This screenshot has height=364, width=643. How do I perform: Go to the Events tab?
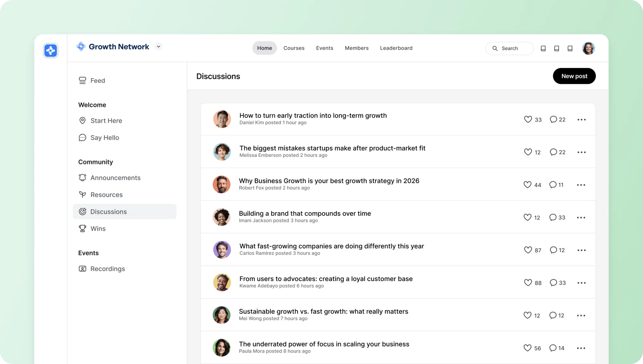(324, 48)
